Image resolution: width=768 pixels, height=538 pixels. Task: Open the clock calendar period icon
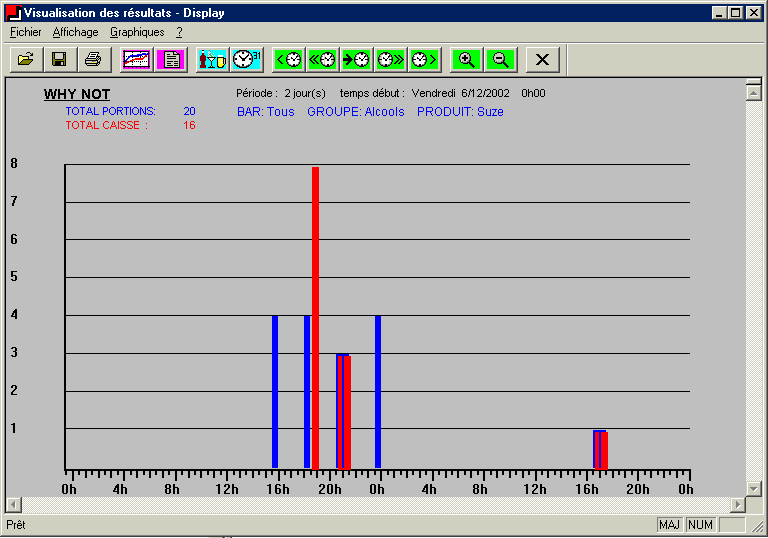coord(246,59)
